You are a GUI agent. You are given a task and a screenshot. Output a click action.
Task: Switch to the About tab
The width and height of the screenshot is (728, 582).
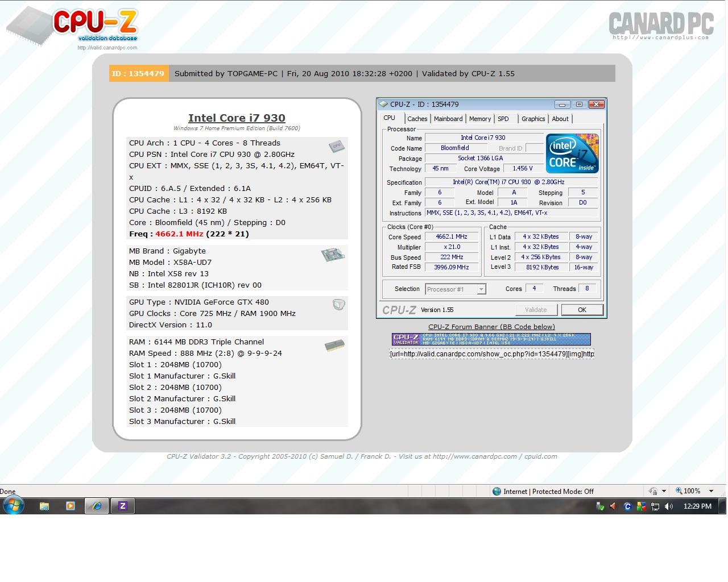point(560,119)
